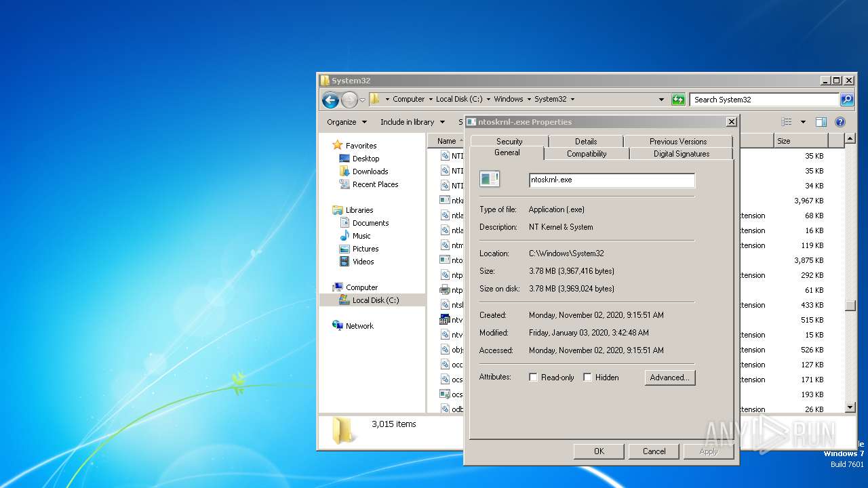Click the Network icon in navigation pane

pos(338,326)
